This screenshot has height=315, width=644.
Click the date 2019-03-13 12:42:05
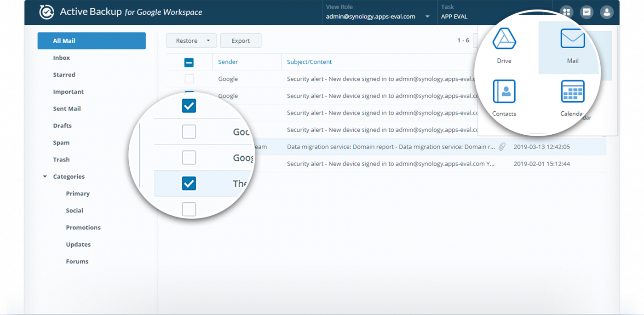[x=541, y=147]
